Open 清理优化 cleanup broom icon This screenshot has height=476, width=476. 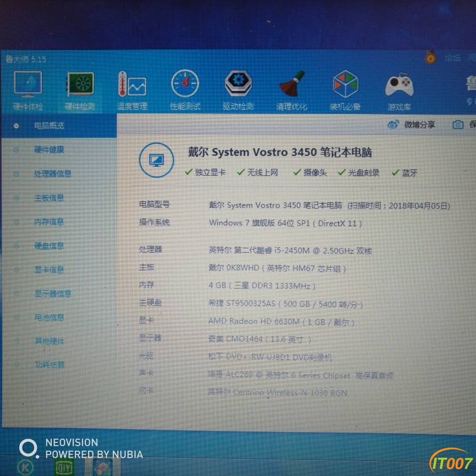point(291,84)
